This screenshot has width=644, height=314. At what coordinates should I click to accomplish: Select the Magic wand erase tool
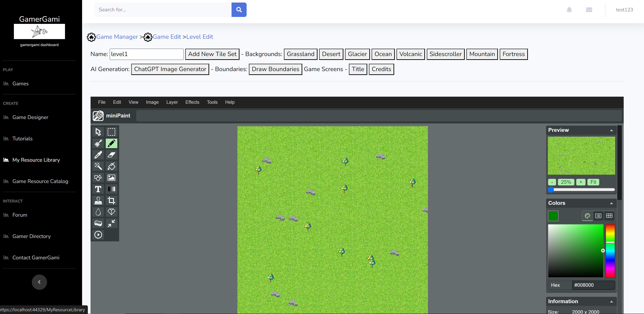coord(98,166)
